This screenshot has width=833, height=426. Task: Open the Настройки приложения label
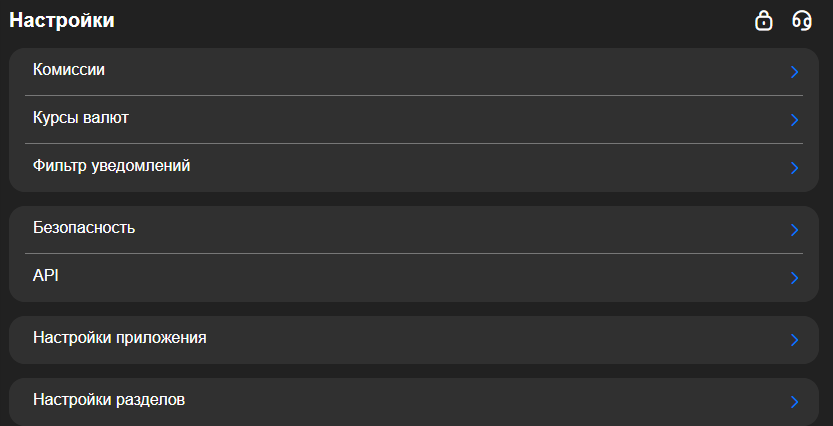(x=120, y=338)
